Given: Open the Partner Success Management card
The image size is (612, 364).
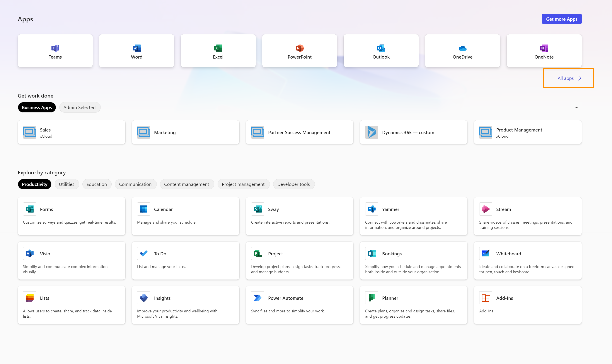Looking at the screenshot, I should [299, 132].
